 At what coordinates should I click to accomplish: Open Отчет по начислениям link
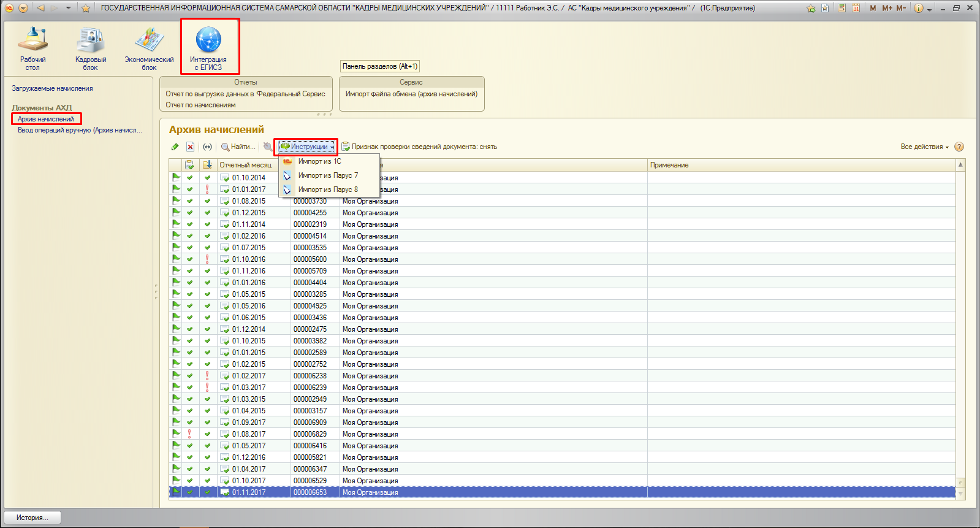point(200,105)
